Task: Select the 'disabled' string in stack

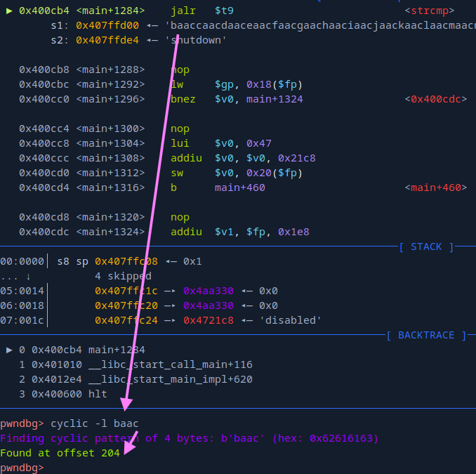Action: coord(290,320)
